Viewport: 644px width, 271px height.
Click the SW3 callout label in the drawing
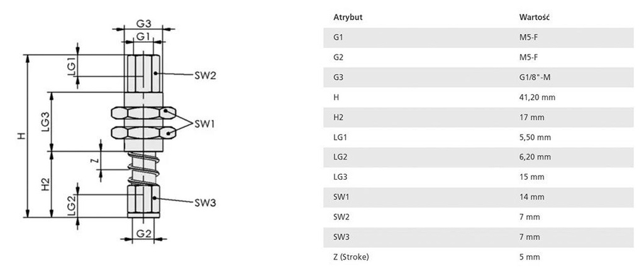click(205, 202)
